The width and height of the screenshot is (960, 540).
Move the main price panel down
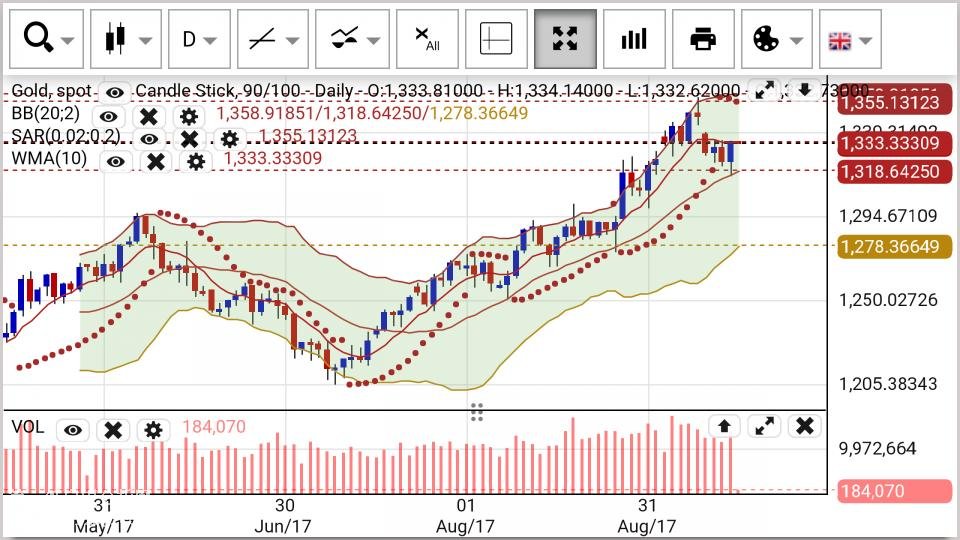point(804,90)
